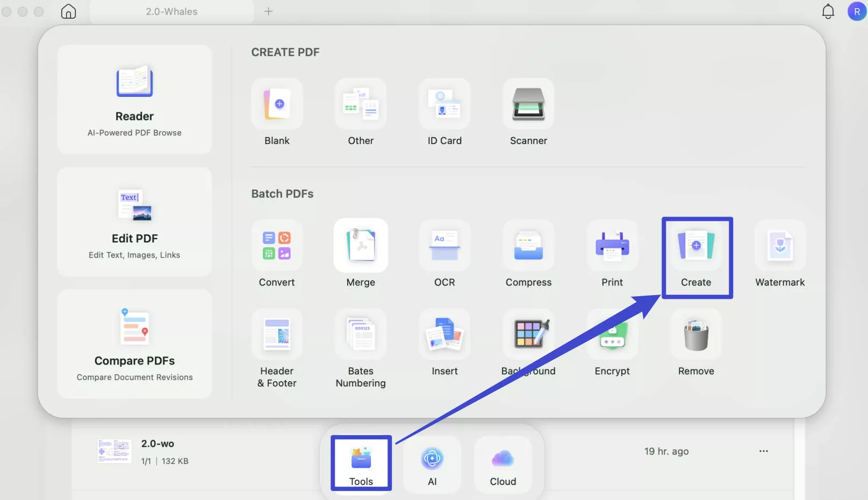Open the Header & Footer tool
This screenshot has width=868, height=500.
[x=277, y=334]
